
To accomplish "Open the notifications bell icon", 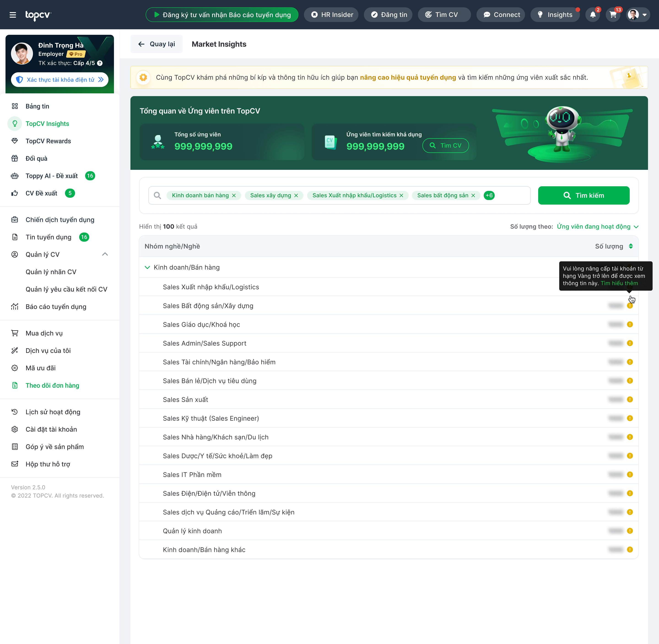I will 593,15.
